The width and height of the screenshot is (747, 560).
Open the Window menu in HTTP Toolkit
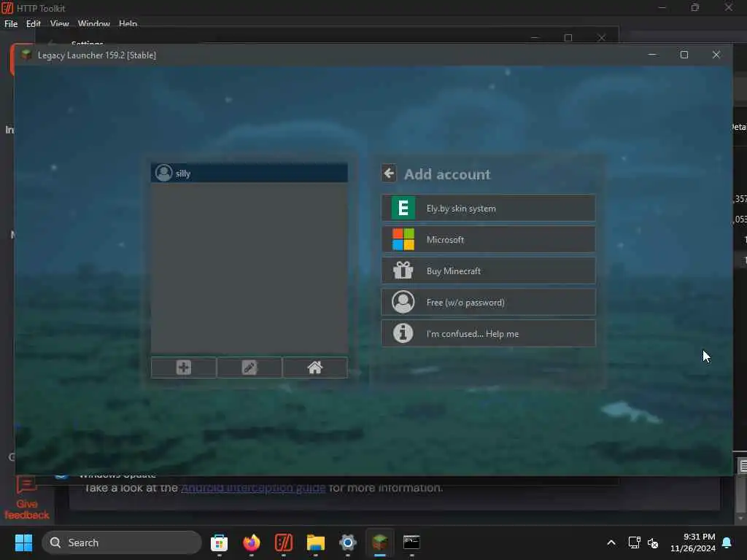tap(94, 23)
